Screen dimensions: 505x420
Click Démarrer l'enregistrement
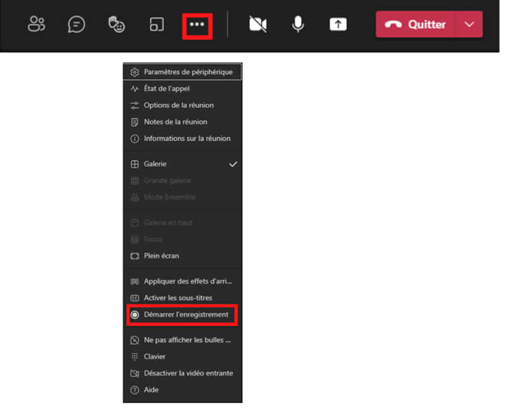click(x=182, y=315)
